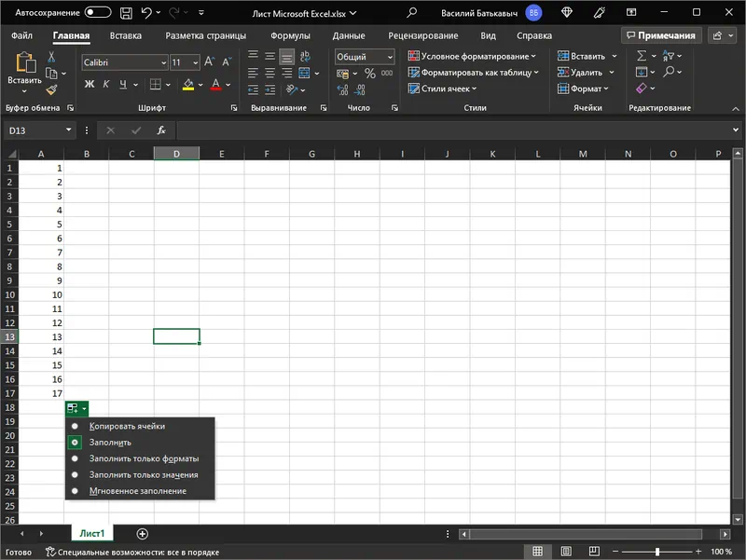Switch to the Формулы tab
The image size is (746, 560).
click(290, 35)
